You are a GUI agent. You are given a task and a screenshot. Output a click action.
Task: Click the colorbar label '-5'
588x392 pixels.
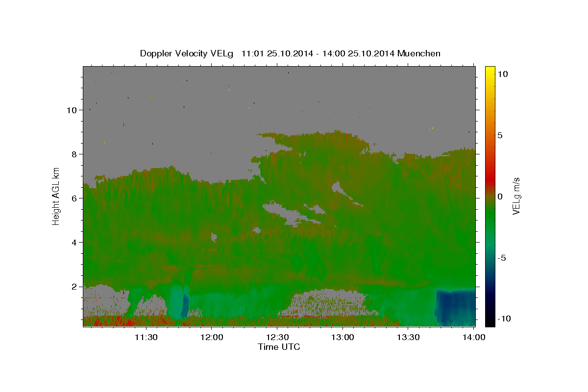(x=502, y=258)
